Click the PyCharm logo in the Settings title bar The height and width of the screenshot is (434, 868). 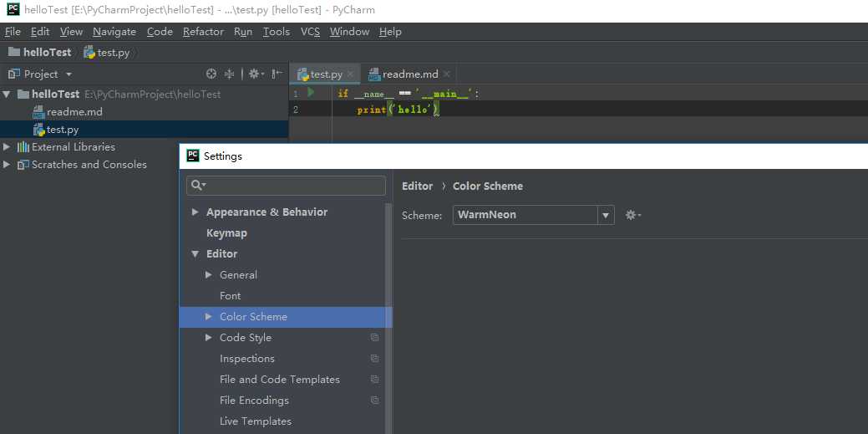pos(193,156)
